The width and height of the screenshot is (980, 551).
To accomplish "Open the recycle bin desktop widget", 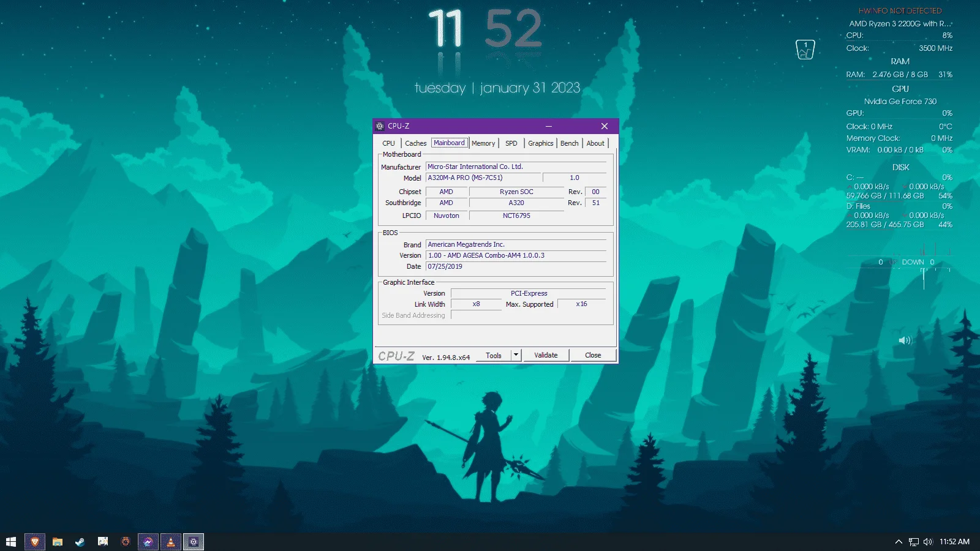I will point(805,49).
